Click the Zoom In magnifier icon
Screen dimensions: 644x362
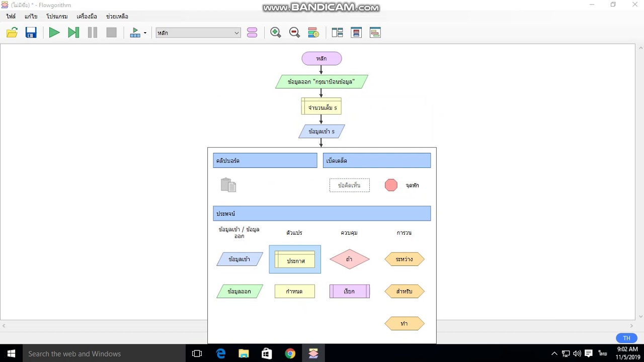click(x=276, y=33)
